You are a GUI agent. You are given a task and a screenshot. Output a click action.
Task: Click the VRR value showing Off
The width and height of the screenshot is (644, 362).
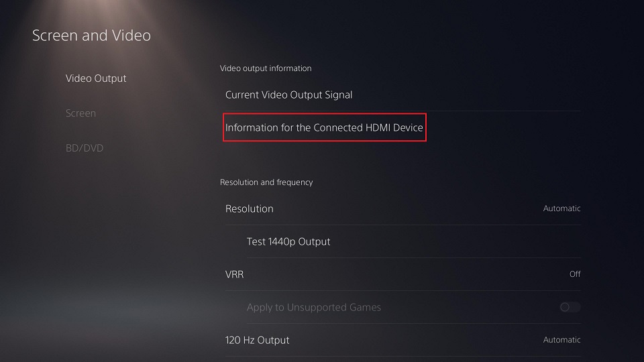tap(575, 274)
